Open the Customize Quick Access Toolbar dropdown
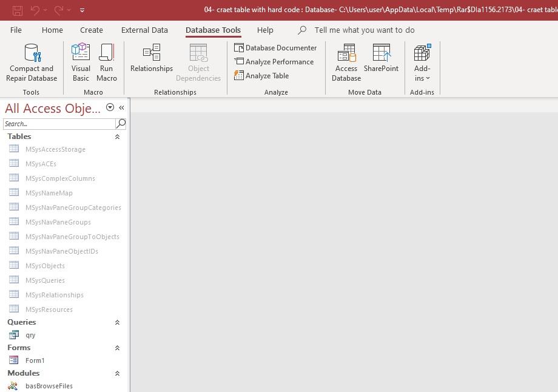This screenshot has width=558, height=392. coord(82,10)
